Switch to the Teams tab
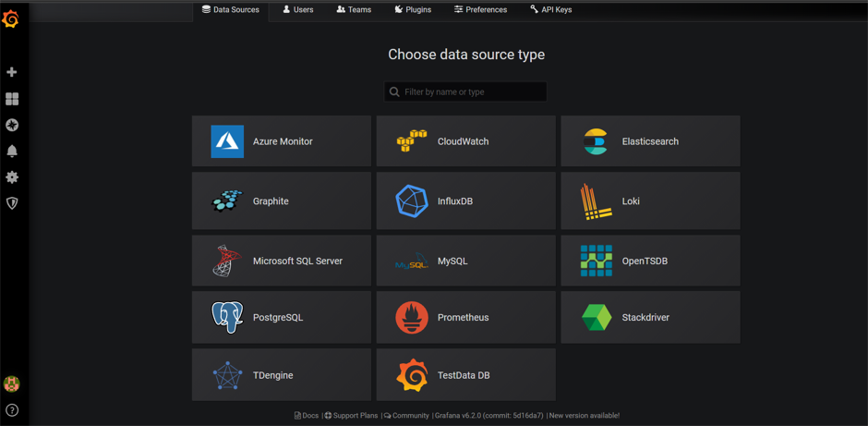Image resolution: width=868 pixels, height=426 pixels. pyautogui.click(x=354, y=10)
